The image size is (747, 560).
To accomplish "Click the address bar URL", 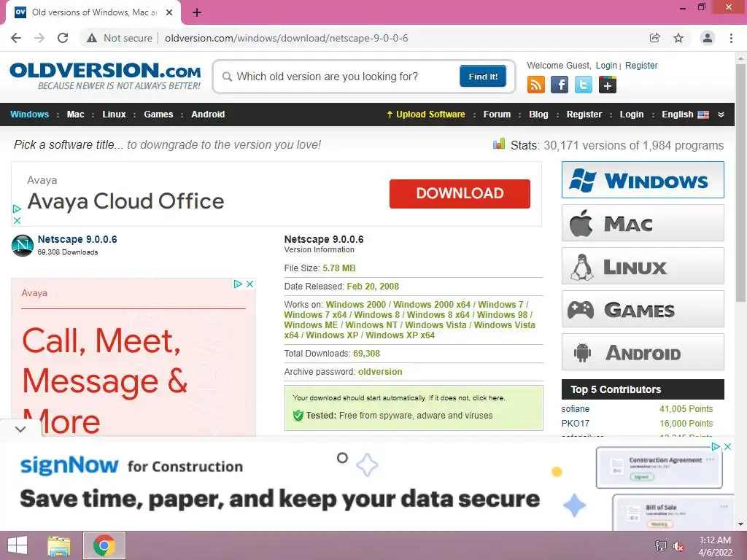I will [x=286, y=38].
